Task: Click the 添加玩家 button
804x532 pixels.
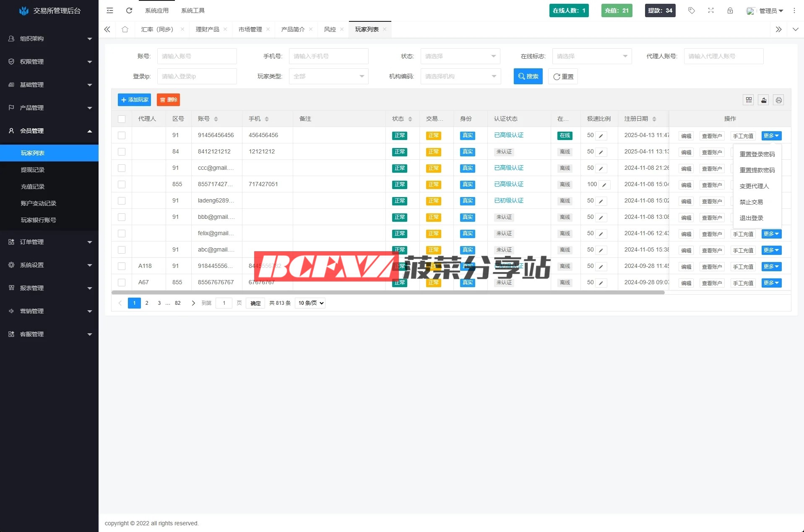Action: tap(134, 100)
